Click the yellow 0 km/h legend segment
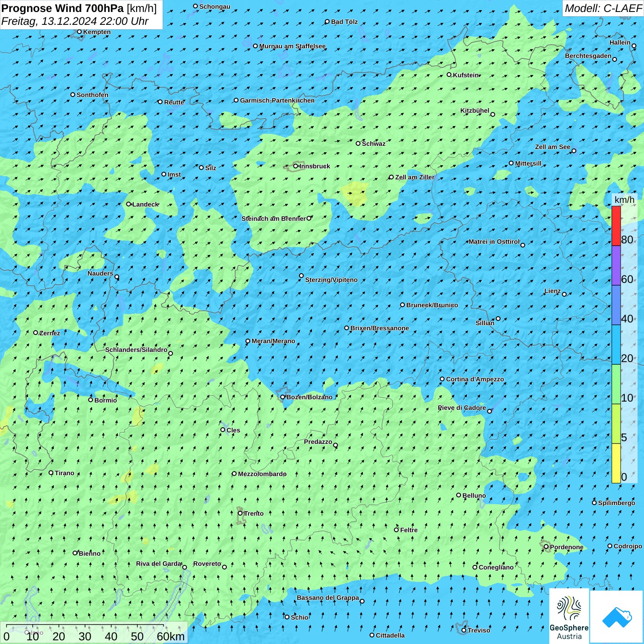 (616, 463)
